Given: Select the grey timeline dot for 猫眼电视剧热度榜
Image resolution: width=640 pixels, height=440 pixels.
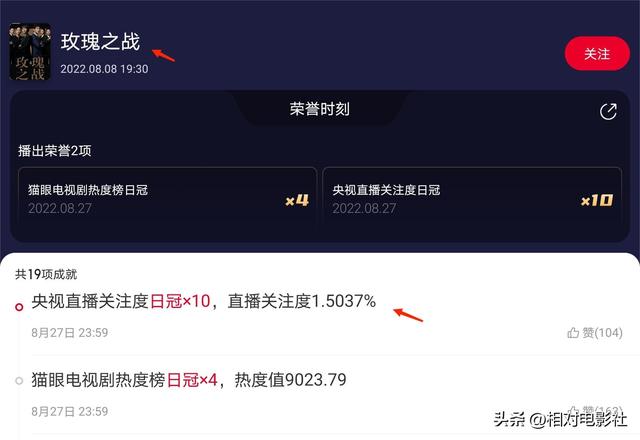Looking at the screenshot, I should [x=19, y=381].
